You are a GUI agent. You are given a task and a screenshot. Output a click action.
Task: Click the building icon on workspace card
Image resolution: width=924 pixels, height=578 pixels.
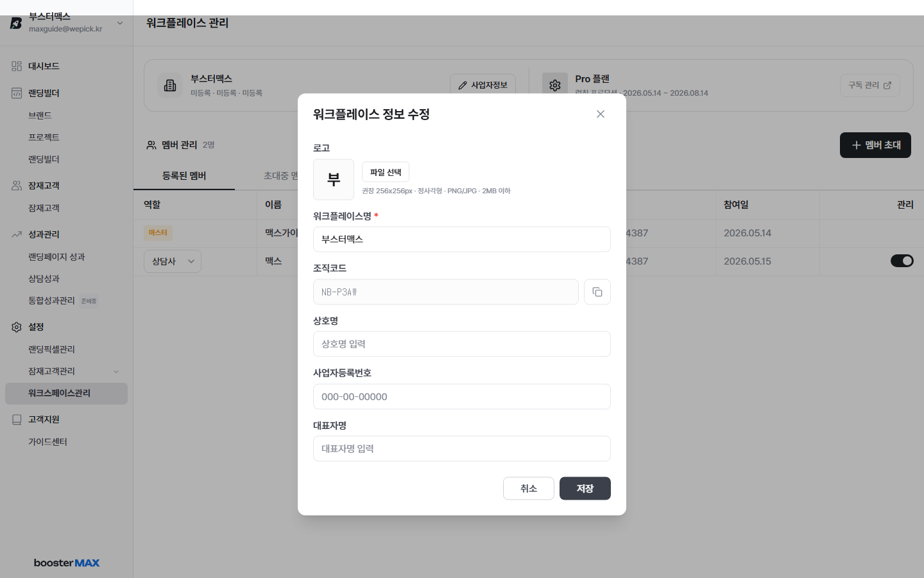(170, 85)
